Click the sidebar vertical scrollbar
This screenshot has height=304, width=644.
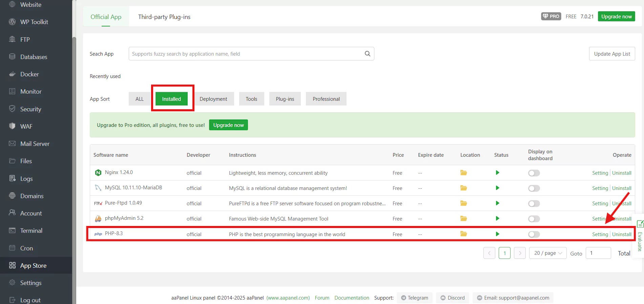click(x=74, y=170)
